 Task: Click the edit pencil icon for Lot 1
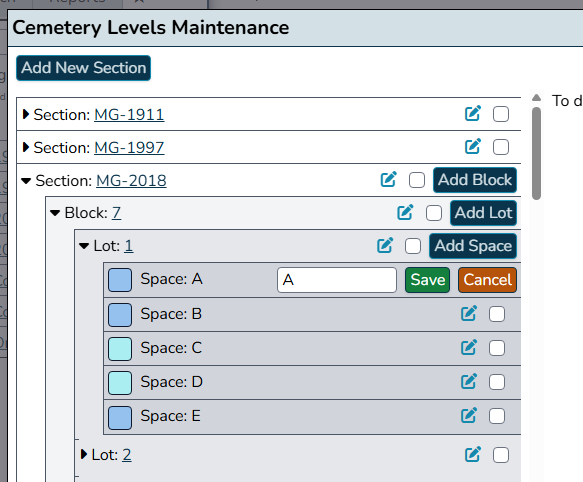pos(385,245)
